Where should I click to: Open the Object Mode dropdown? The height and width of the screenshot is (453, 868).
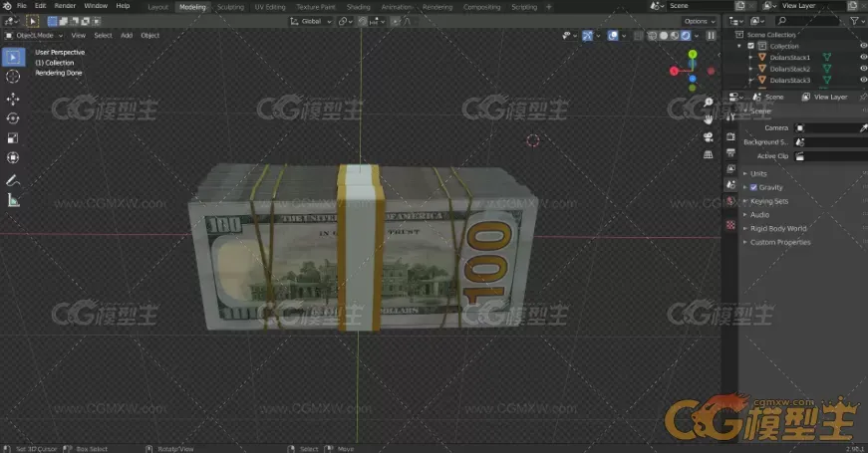(x=34, y=36)
